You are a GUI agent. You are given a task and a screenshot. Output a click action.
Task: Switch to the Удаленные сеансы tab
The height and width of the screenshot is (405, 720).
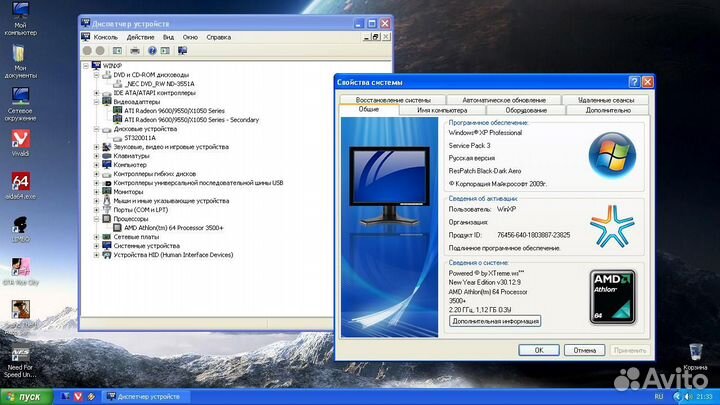coord(606,100)
